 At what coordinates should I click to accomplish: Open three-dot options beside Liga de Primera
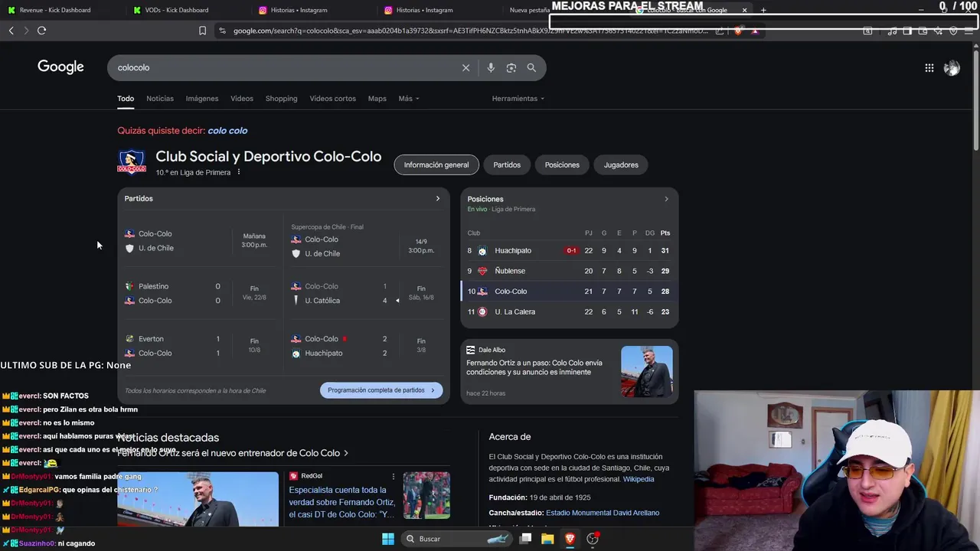239,172
